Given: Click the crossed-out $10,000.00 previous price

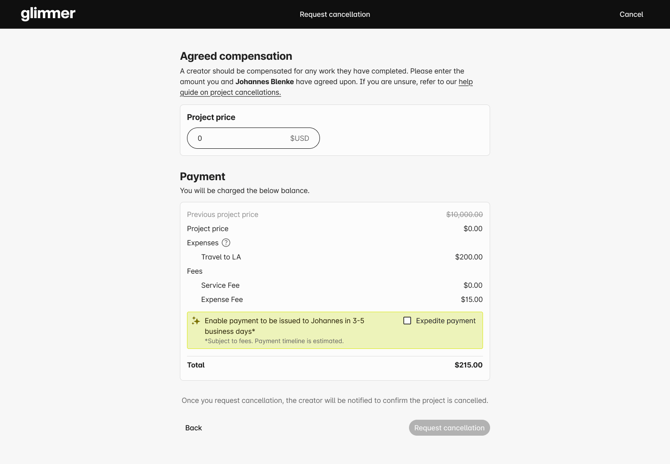Looking at the screenshot, I should click(464, 214).
